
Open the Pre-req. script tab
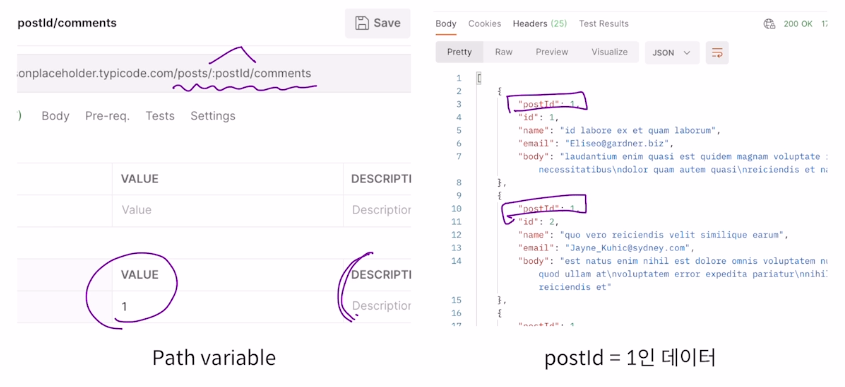click(x=107, y=116)
